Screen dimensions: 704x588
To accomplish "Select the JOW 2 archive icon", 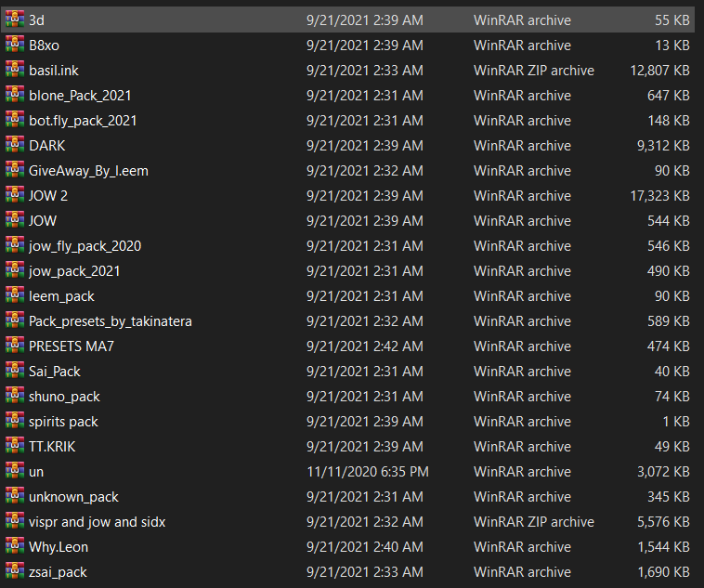I will click(15, 195).
